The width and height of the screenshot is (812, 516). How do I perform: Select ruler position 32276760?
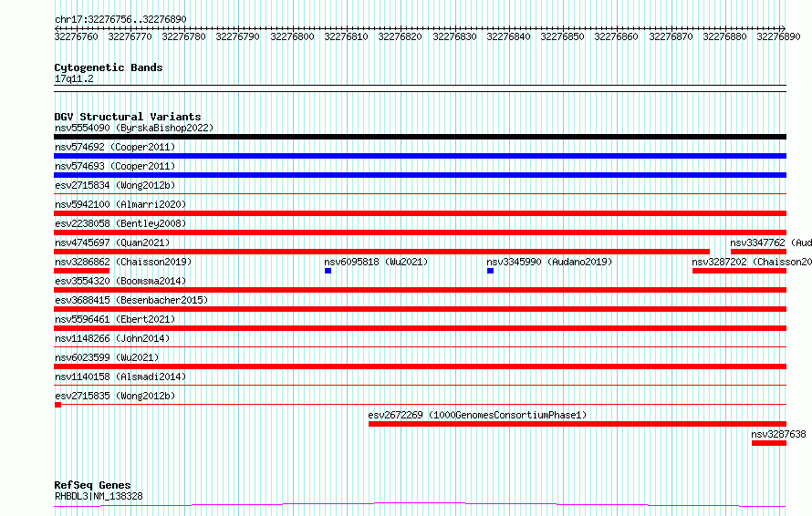[x=76, y=36]
